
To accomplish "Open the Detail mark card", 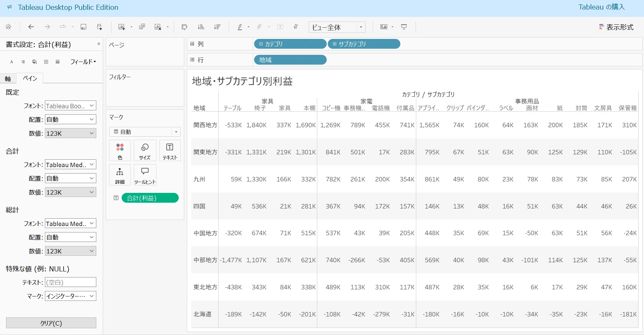I will [120, 175].
